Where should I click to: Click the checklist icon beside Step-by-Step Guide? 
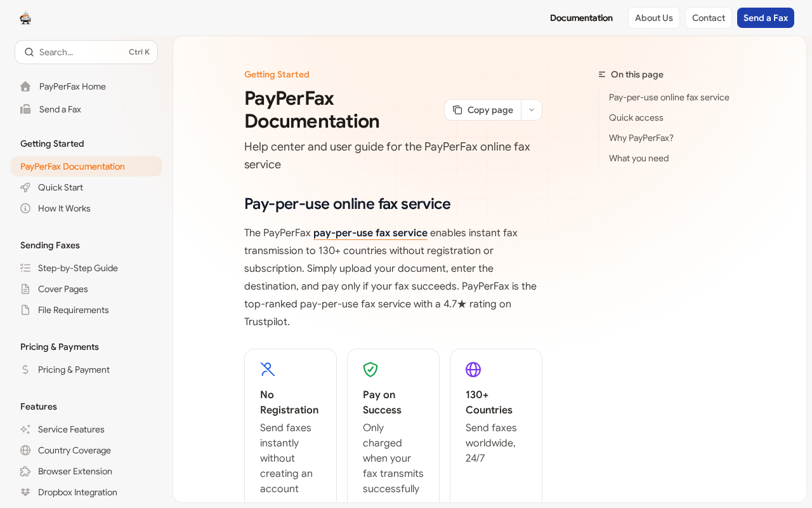click(25, 268)
